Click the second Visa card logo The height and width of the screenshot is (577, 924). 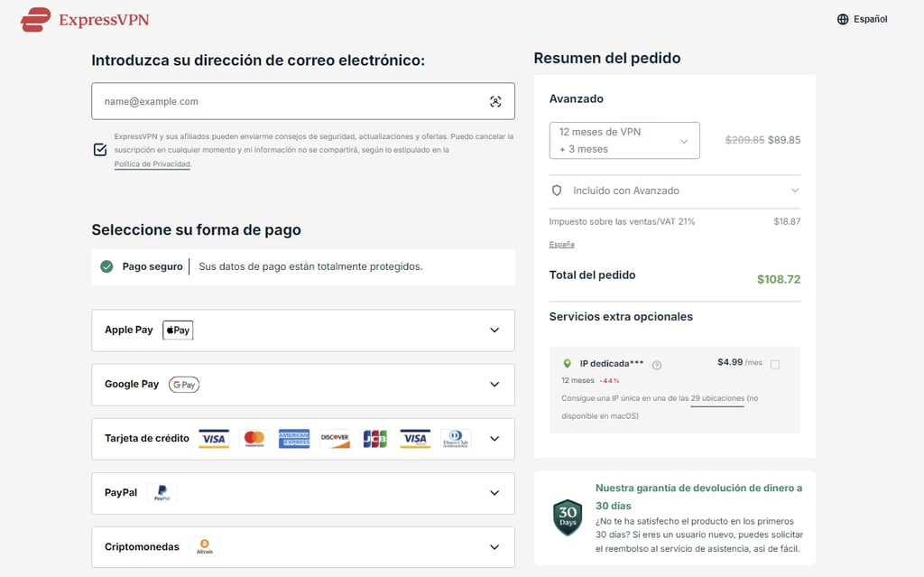pyautogui.click(x=415, y=439)
